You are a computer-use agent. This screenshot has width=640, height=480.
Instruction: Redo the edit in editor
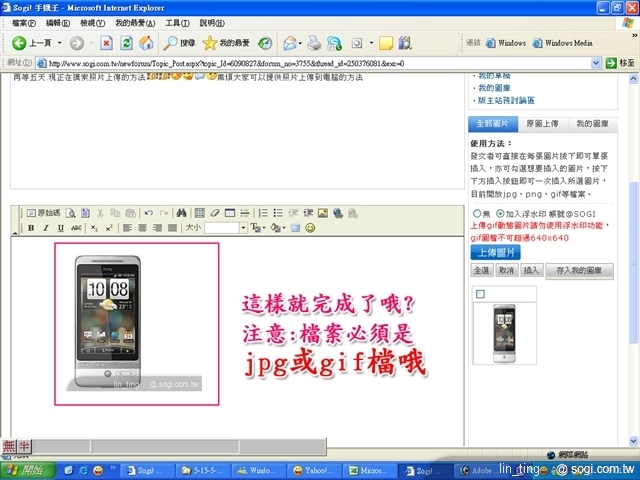pos(164,213)
